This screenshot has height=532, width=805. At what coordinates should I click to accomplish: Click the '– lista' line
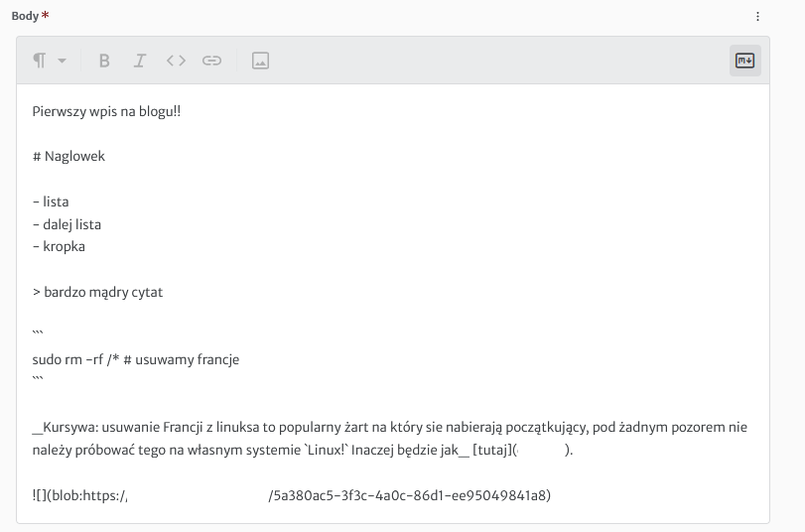(x=51, y=201)
